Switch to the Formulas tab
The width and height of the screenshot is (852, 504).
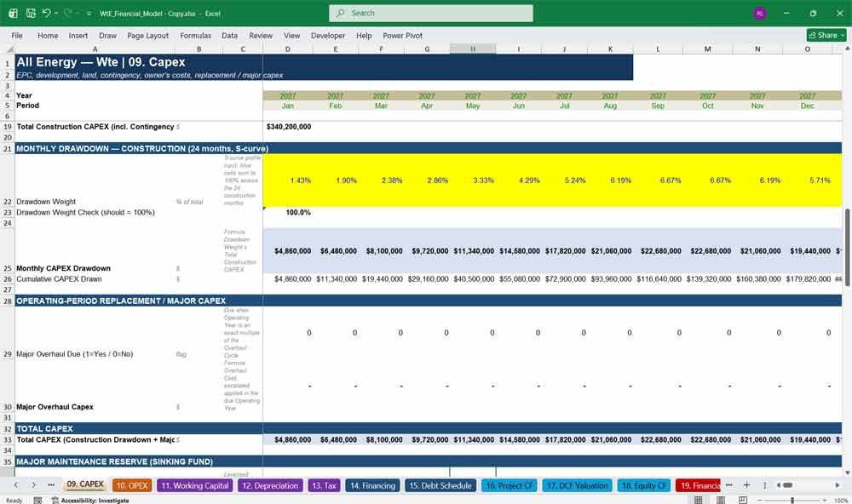pos(196,35)
